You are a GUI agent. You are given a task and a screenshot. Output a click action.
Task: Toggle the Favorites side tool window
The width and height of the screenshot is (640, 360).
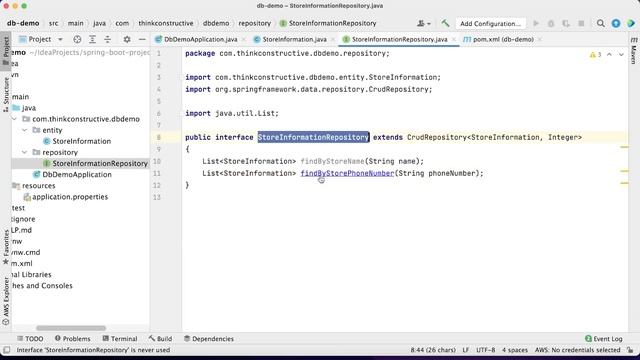click(x=6, y=247)
